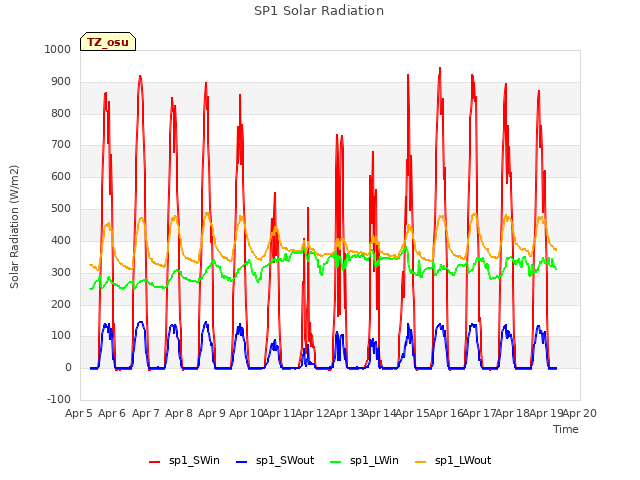Toggle sp1_SWin series in legend
This screenshot has height=480, width=640.
pyautogui.click(x=184, y=461)
